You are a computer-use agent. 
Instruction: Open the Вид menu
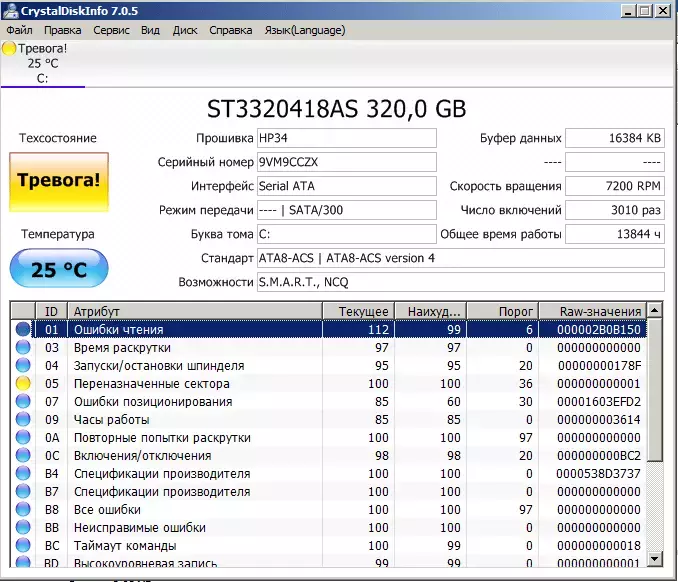(x=150, y=30)
